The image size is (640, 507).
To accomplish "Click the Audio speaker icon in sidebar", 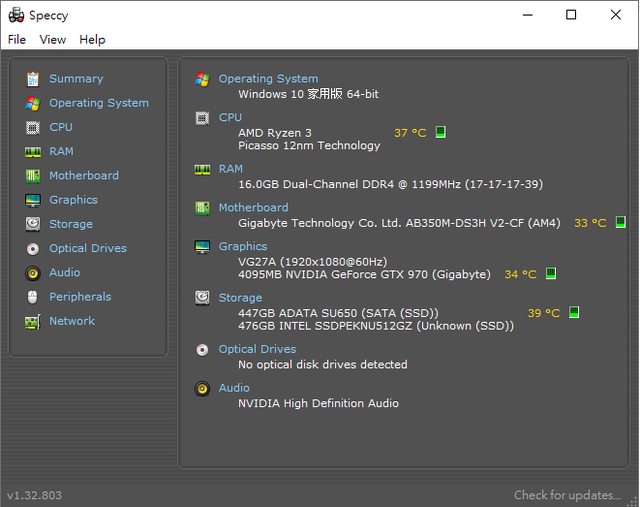I will point(33,273).
